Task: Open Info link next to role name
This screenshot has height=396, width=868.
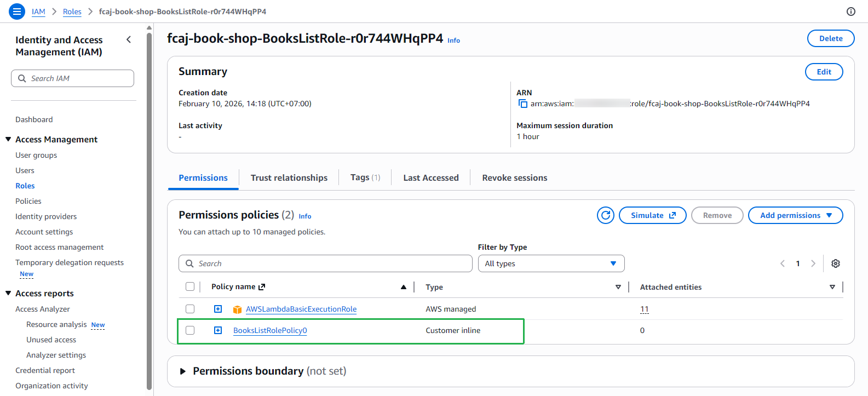Action: click(454, 41)
